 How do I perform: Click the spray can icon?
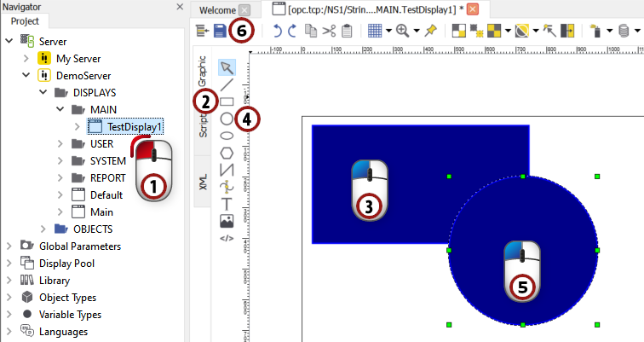pyautogui.click(x=595, y=31)
